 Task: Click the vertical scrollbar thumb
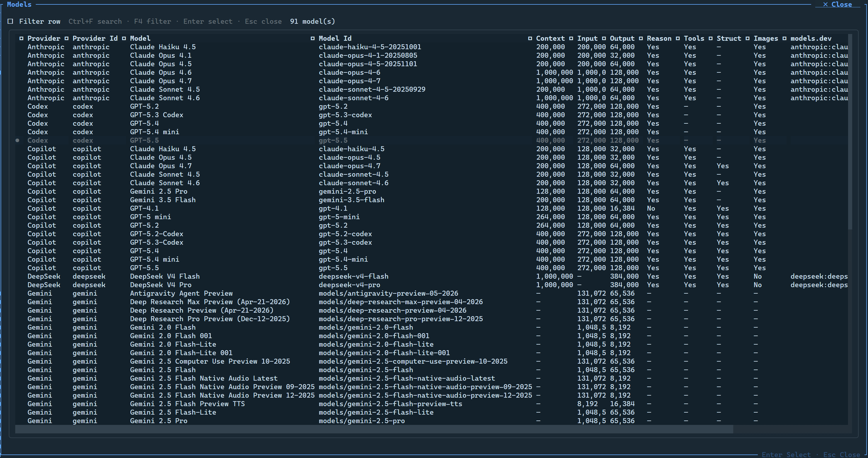pyautogui.click(x=850, y=132)
